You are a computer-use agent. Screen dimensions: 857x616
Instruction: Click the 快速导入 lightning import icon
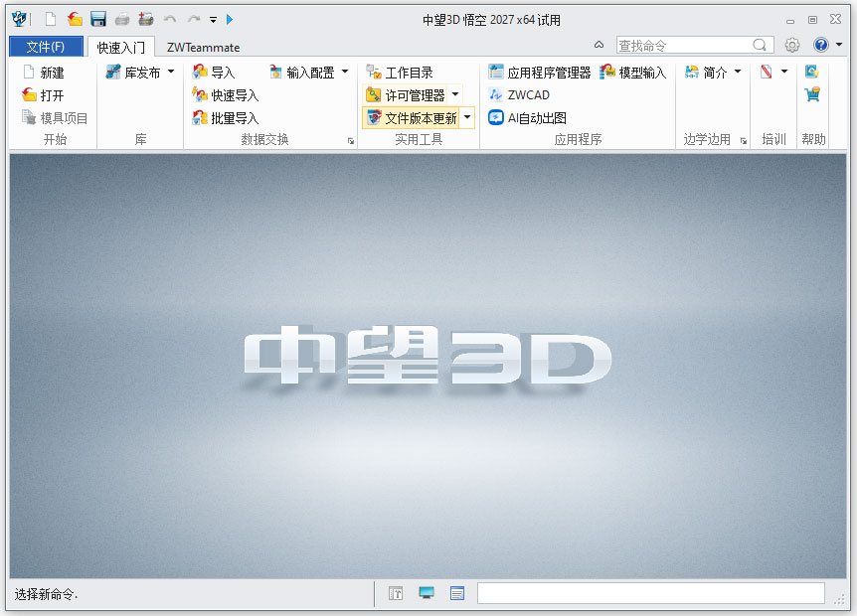pos(200,95)
